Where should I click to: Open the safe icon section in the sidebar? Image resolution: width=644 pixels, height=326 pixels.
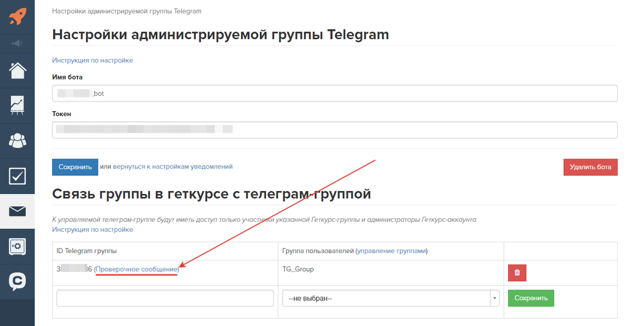[x=17, y=247]
